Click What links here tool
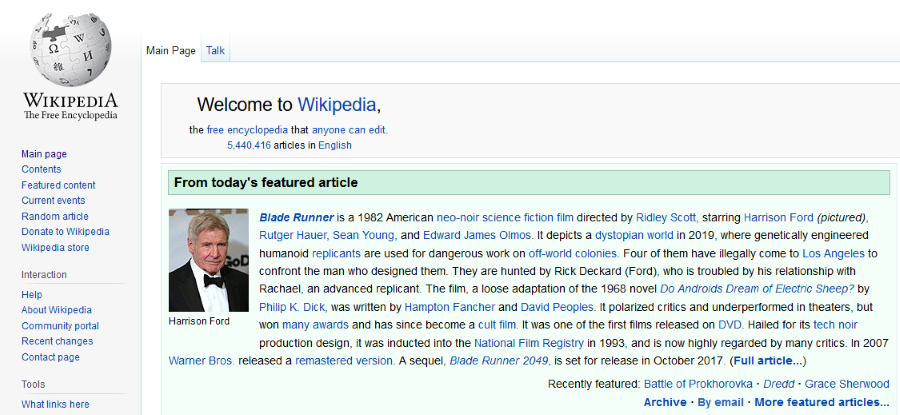900x415 pixels. click(55, 404)
